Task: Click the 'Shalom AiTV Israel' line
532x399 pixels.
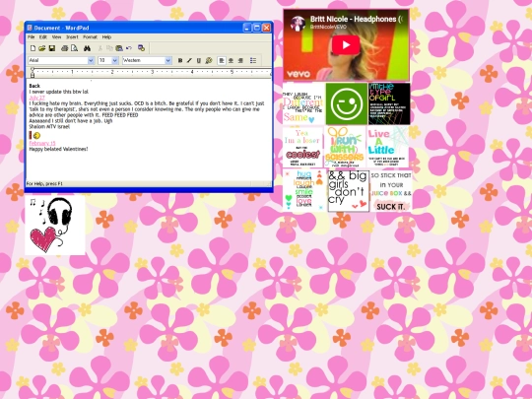Action: tap(49, 126)
